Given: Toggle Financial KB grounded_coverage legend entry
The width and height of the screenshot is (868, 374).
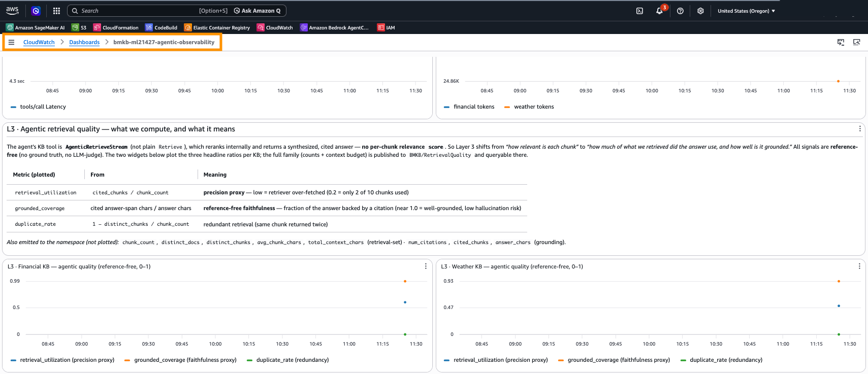Looking at the screenshot, I should (180, 360).
